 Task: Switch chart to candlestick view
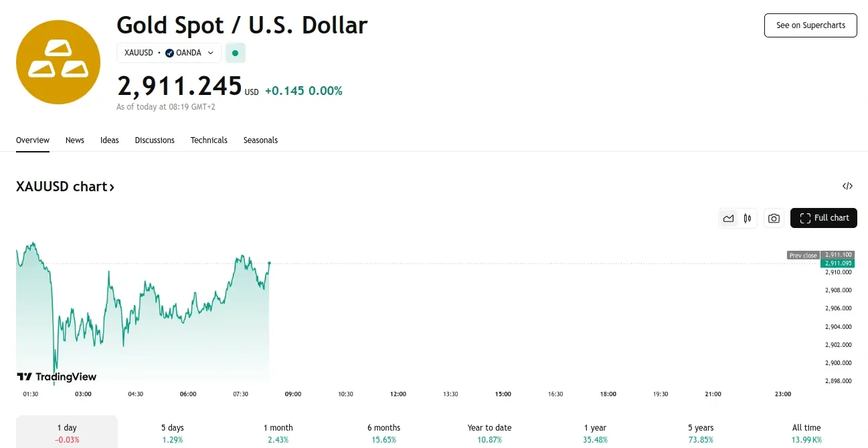click(748, 218)
